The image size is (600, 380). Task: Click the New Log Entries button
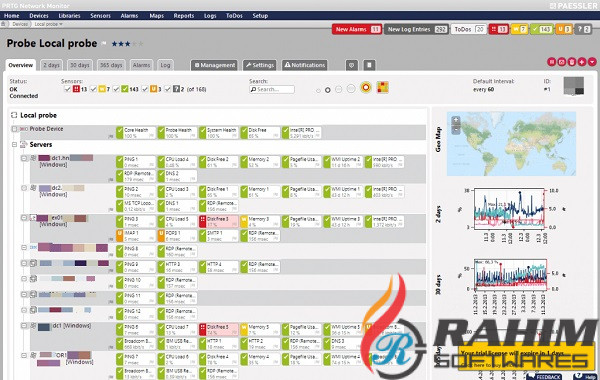point(416,29)
